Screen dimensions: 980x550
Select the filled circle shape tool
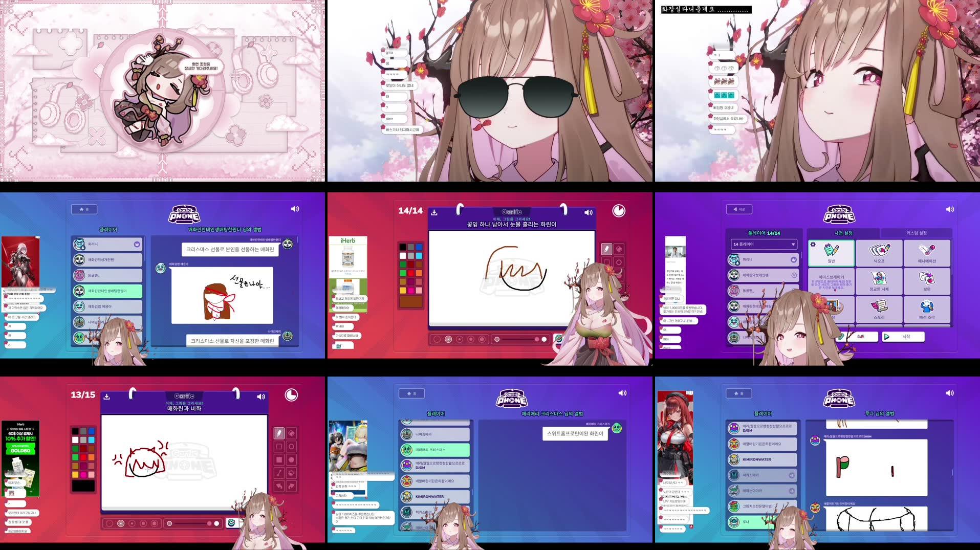(x=291, y=459)
